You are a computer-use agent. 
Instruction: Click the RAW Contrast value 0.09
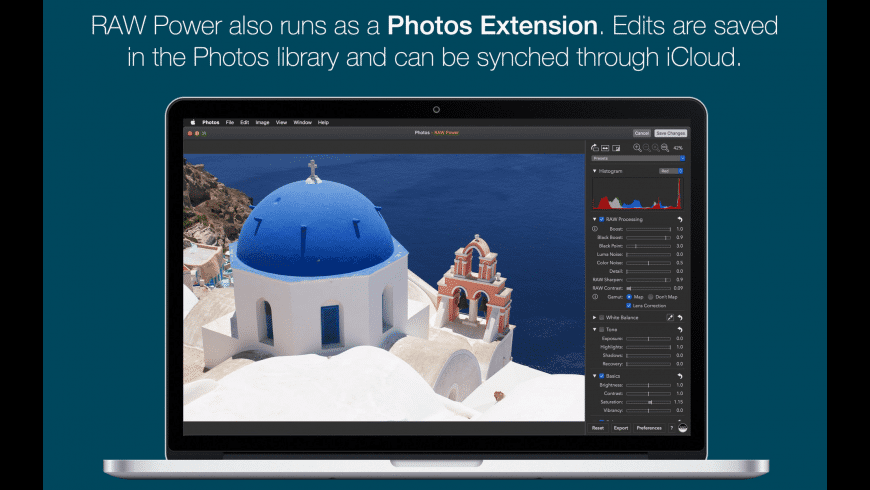[679, 289]
